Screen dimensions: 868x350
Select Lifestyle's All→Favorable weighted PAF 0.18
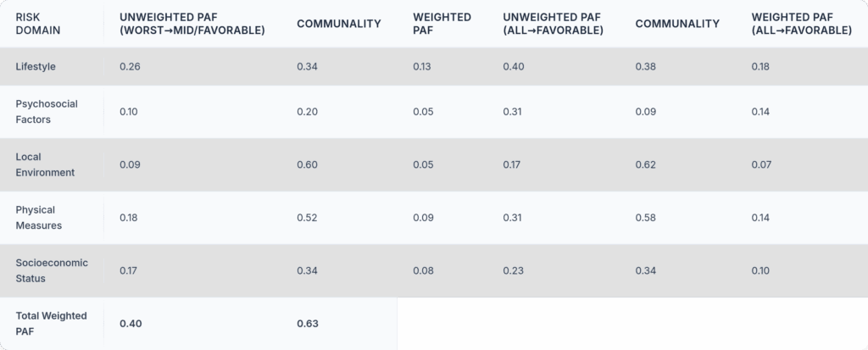pos(761,66)
